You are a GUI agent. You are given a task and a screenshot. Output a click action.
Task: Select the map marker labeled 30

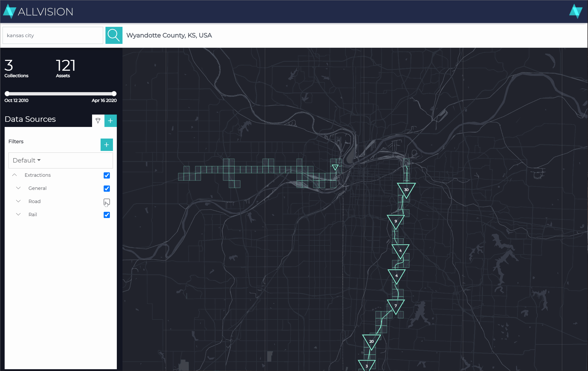click(406, 190)
